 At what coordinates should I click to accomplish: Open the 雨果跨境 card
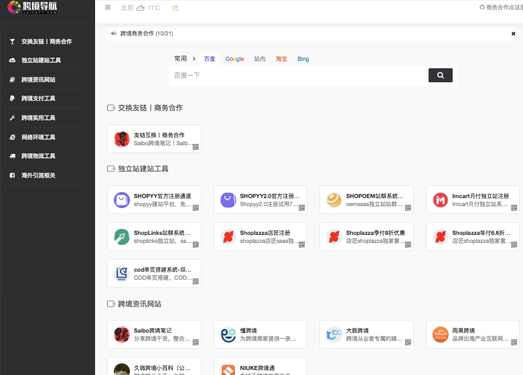pos(473,334)
